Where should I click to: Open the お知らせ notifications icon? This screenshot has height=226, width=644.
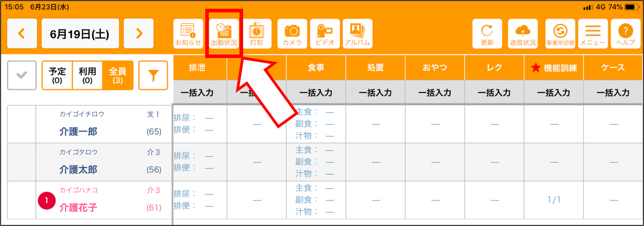[188, 34]
